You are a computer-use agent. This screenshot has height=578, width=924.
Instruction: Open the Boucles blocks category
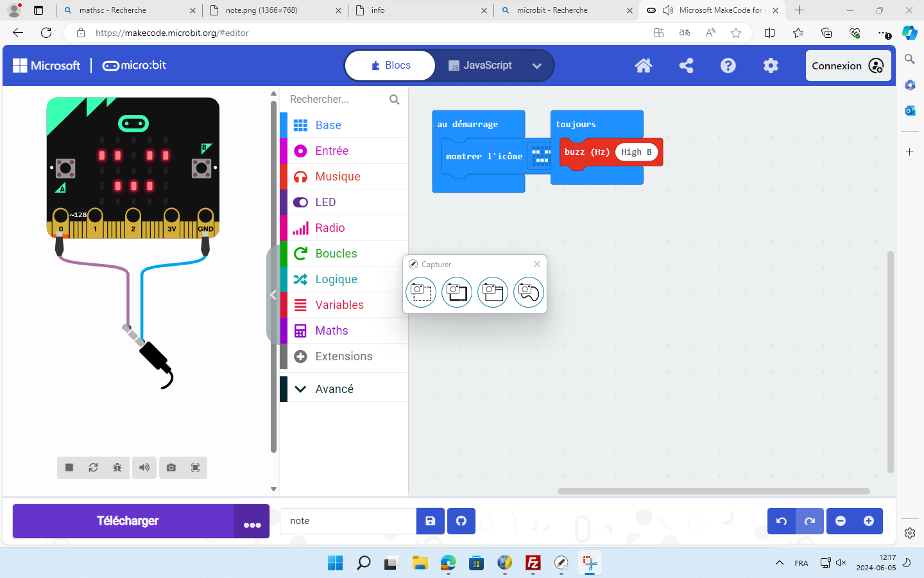[344, 254]
